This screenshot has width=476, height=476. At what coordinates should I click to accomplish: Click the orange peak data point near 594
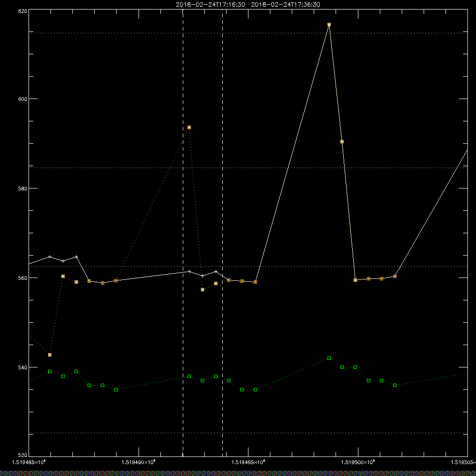point(189,128)
